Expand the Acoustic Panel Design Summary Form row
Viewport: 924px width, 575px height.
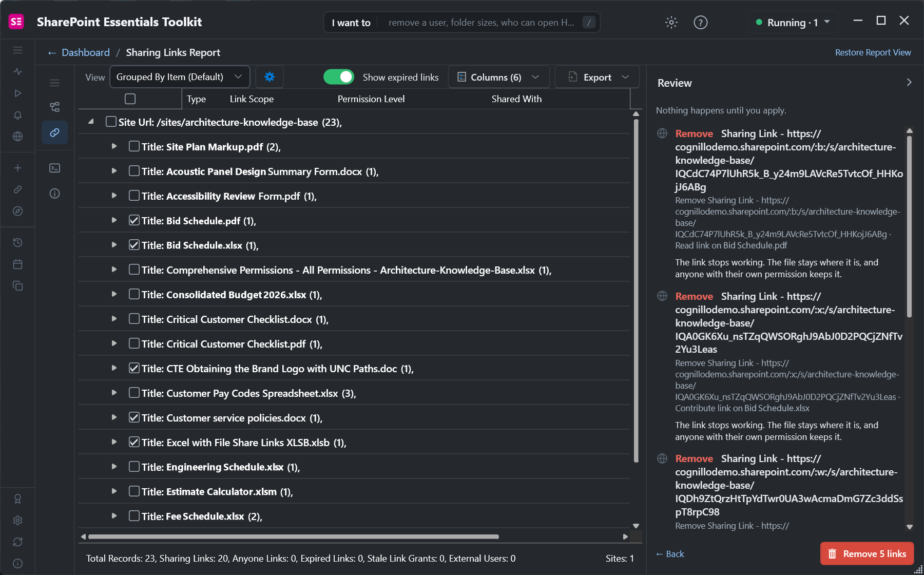[114, 171]
